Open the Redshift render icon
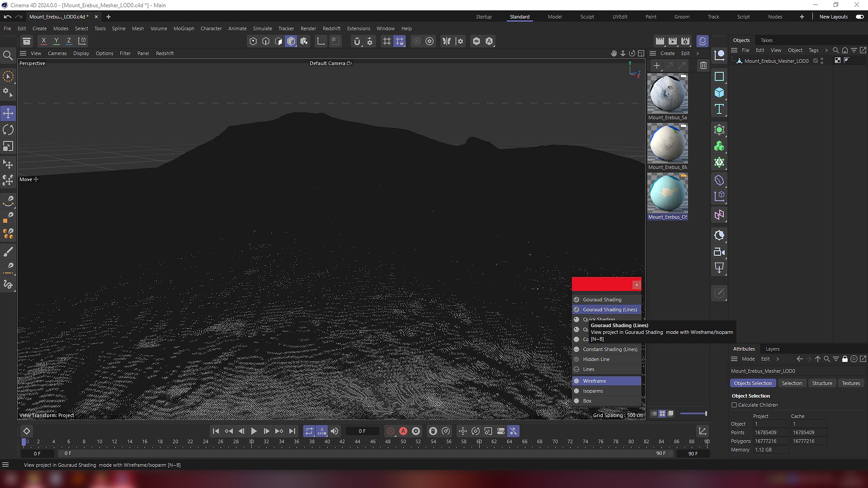The width and height of the screenshot is (868, 488). [x=702, y=41]
